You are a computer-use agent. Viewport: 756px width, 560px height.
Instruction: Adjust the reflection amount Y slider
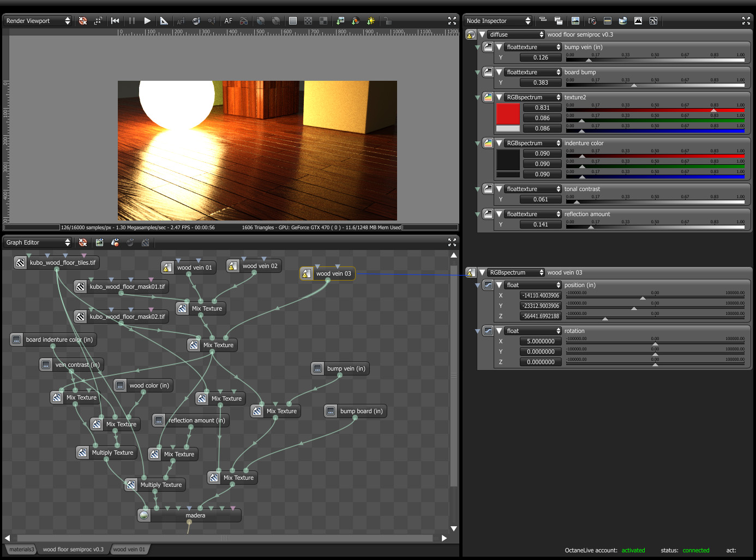tap(655, 226)
